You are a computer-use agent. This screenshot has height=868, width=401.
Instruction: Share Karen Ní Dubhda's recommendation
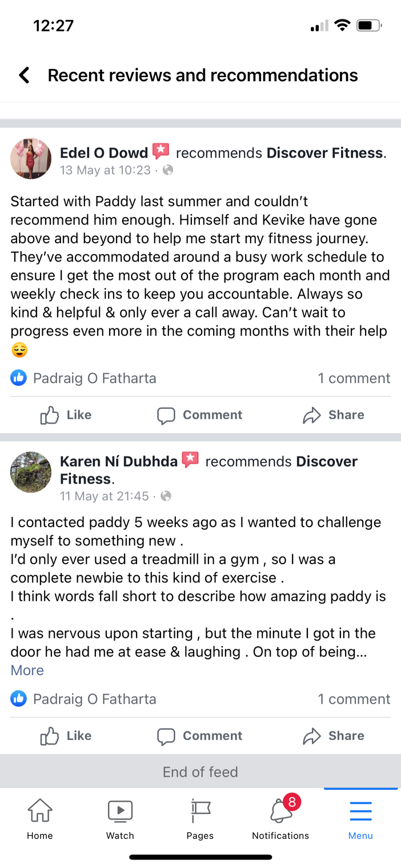coord(334,736)
